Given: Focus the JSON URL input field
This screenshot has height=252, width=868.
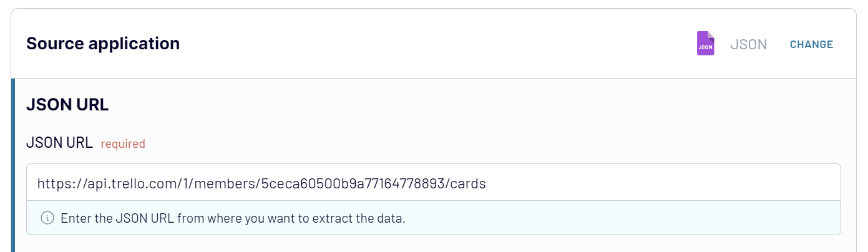Looking at the screenshot, I should (x=433, y=183).
